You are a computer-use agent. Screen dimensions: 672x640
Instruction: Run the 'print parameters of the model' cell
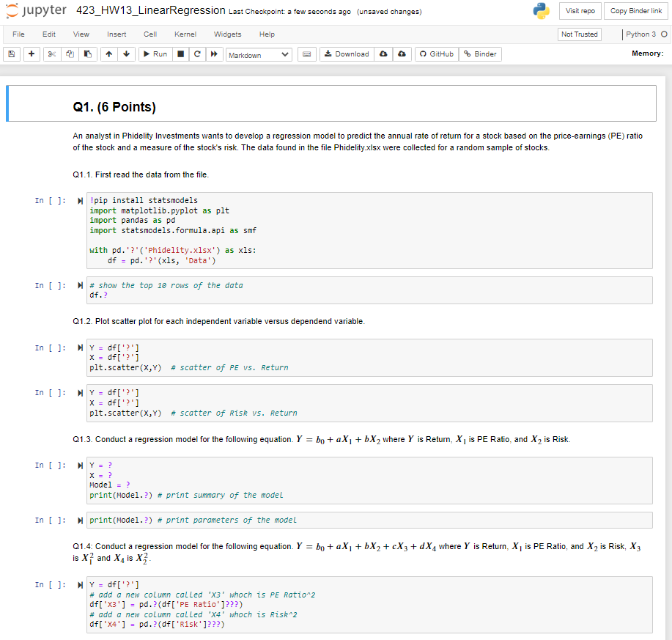pos(80,521)
